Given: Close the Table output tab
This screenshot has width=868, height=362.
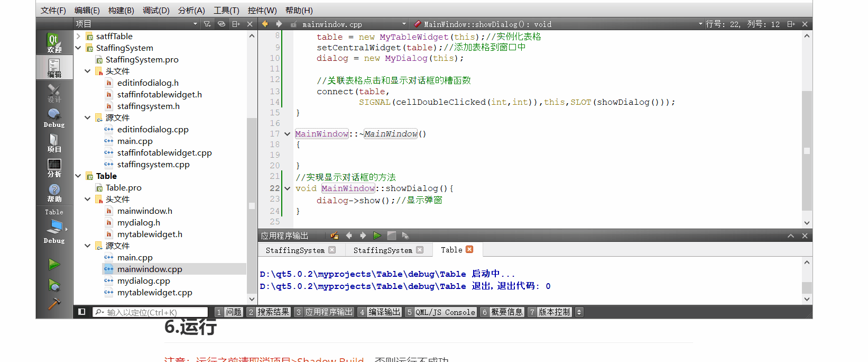Looking at the screenshot, I should [469, 249].
